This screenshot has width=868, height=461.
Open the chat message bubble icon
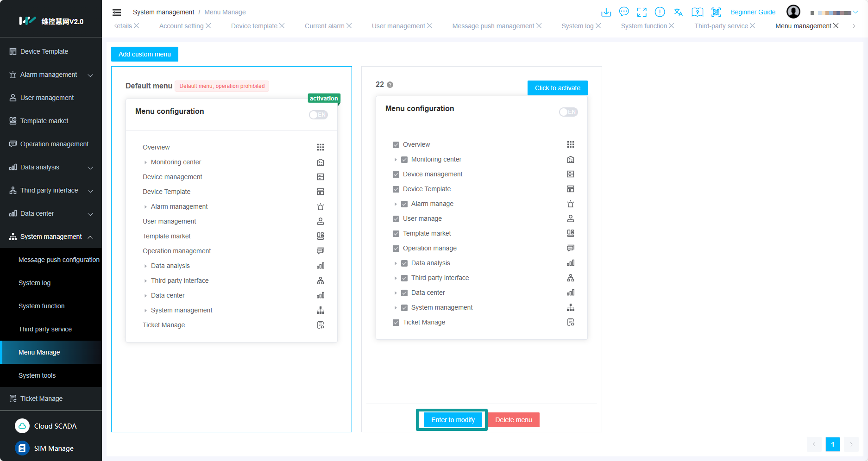pyautogui.click(x=624, y=12)
